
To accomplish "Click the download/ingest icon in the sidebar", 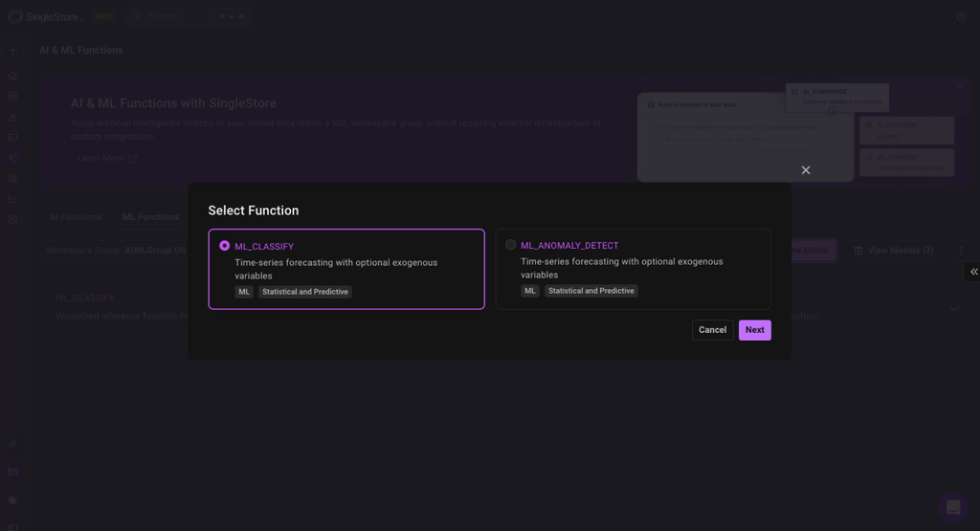I will click(x=12, y=118).
